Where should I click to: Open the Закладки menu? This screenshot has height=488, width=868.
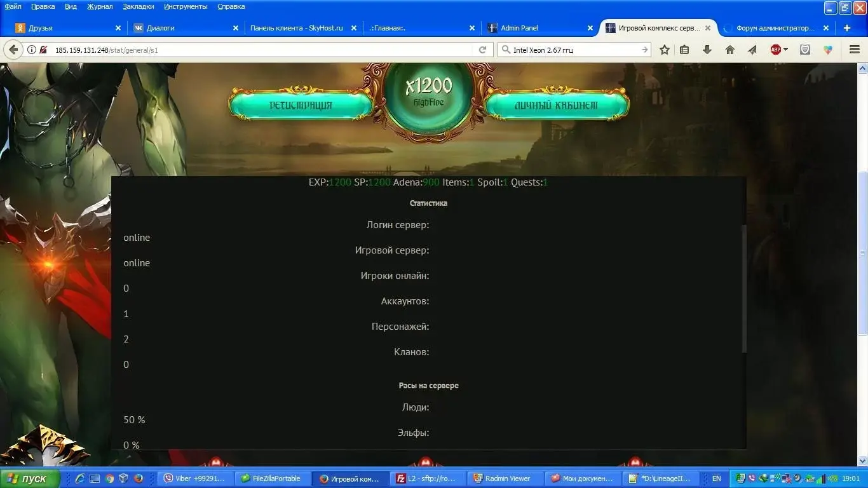coord(138,6)
